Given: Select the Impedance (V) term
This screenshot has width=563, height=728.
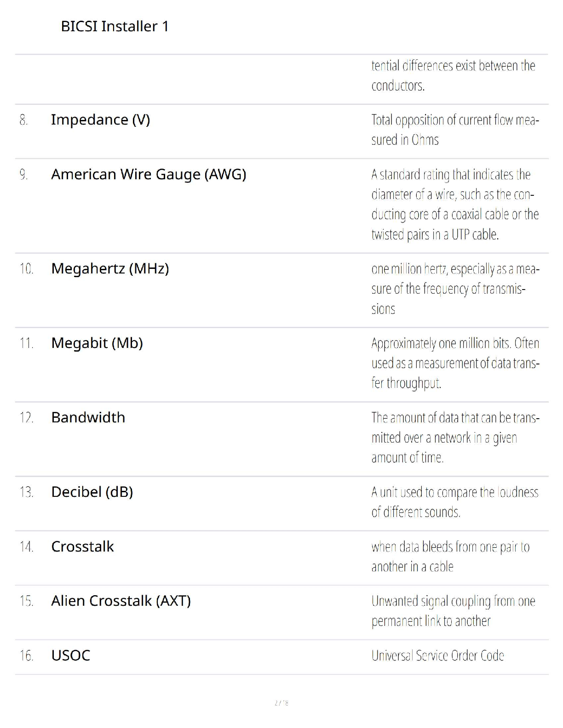Looking at the screenshot, I should click(100, 119).
